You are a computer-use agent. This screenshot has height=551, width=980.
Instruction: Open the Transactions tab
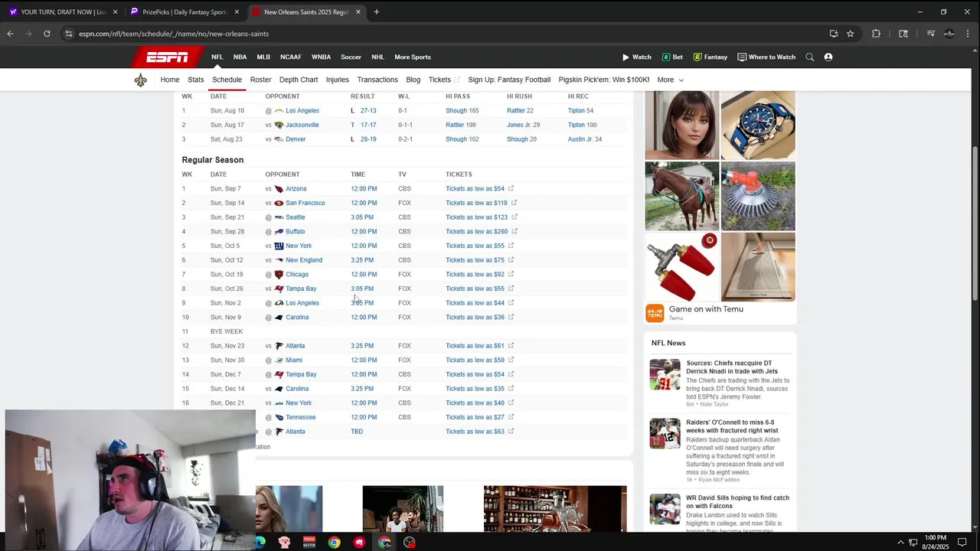(x=377, y=80)
